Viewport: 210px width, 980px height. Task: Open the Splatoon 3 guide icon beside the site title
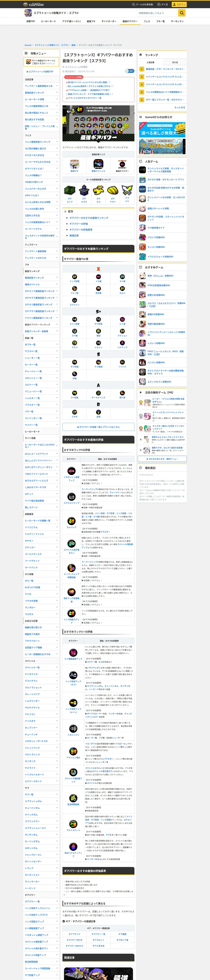click(x=28, y=13)
